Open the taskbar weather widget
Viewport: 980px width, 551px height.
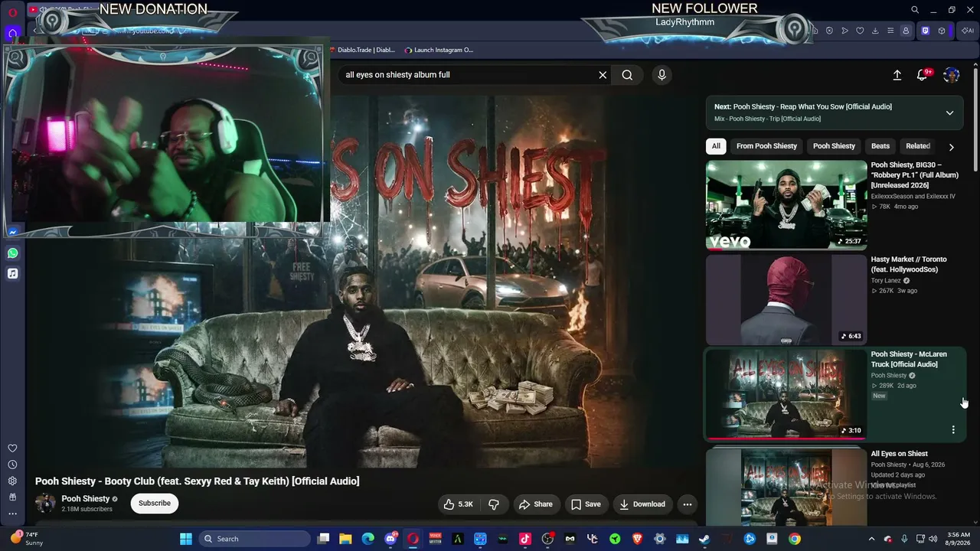pyautogui.click(x=27, y=539)
